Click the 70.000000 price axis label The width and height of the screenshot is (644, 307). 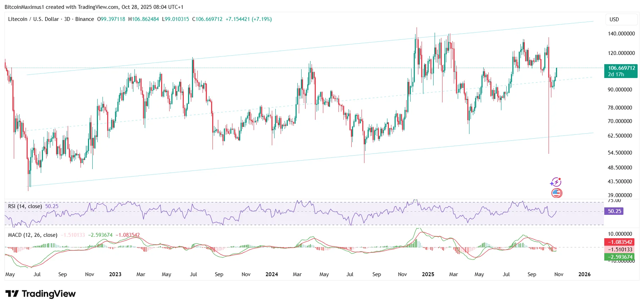coord(620,121)
